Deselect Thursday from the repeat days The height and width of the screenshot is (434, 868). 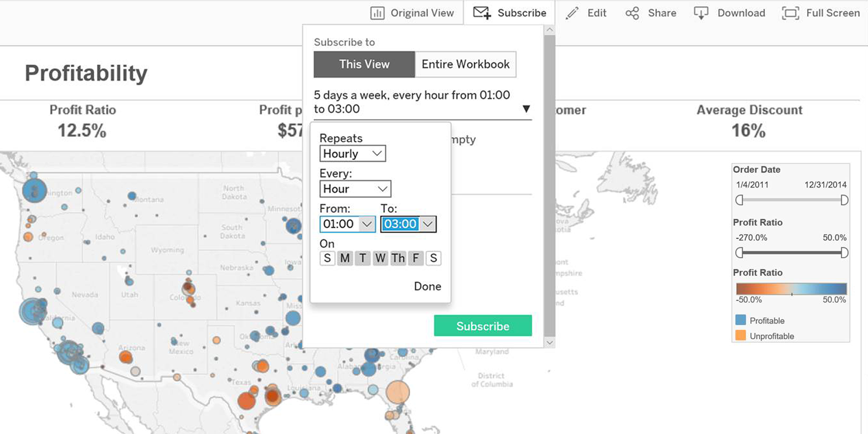pyautogui.click(x=398, y=258)
